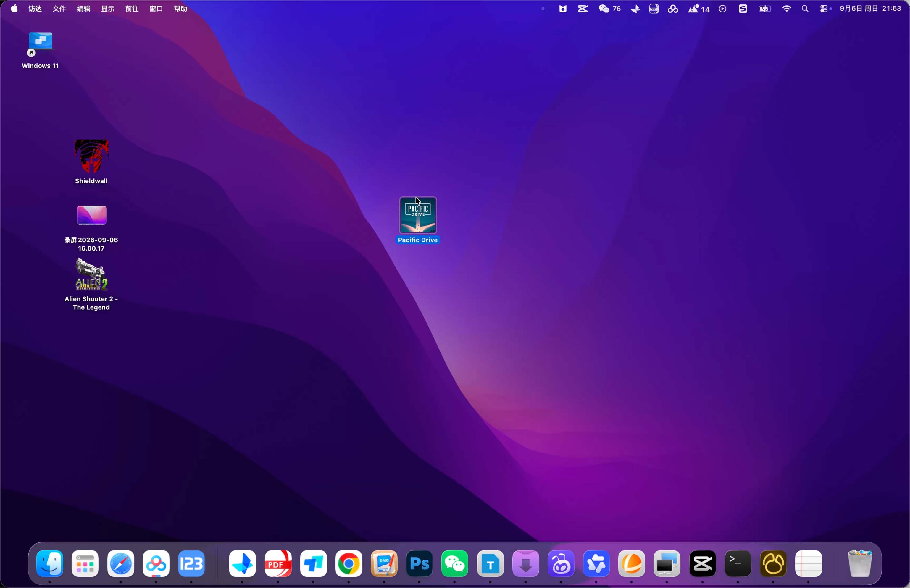
Task: Open the DMG builder app in Dock
Action: [x=384, y=563]
